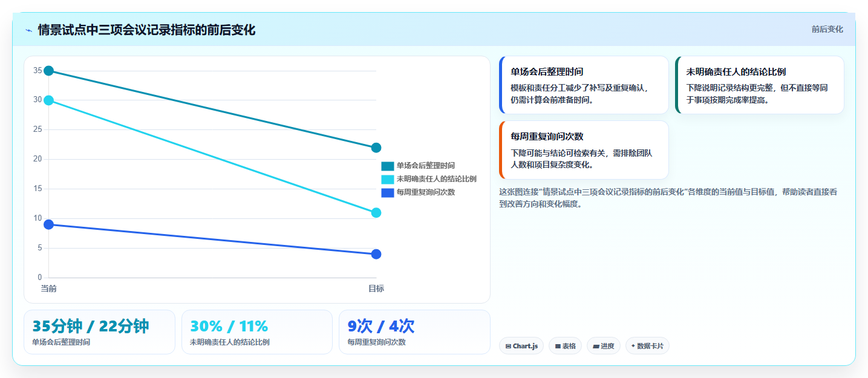Click the y-axis value 20

(38, 159)
